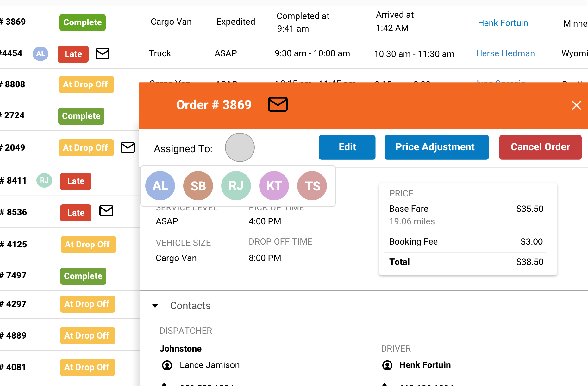588x386 pixels.
Task: Select order # 7497 in the list
Action: coord(13,276)
